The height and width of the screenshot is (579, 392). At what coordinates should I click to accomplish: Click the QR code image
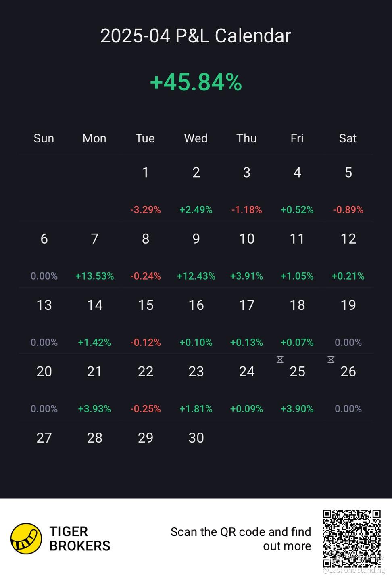[351, 538]
